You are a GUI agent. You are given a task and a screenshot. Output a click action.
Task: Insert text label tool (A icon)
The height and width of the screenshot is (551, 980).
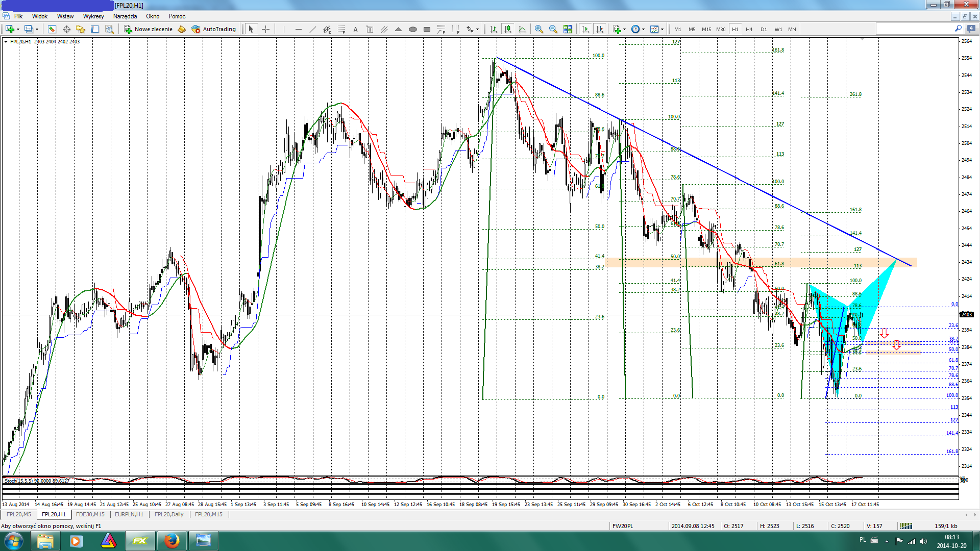[x=355, y=29]
